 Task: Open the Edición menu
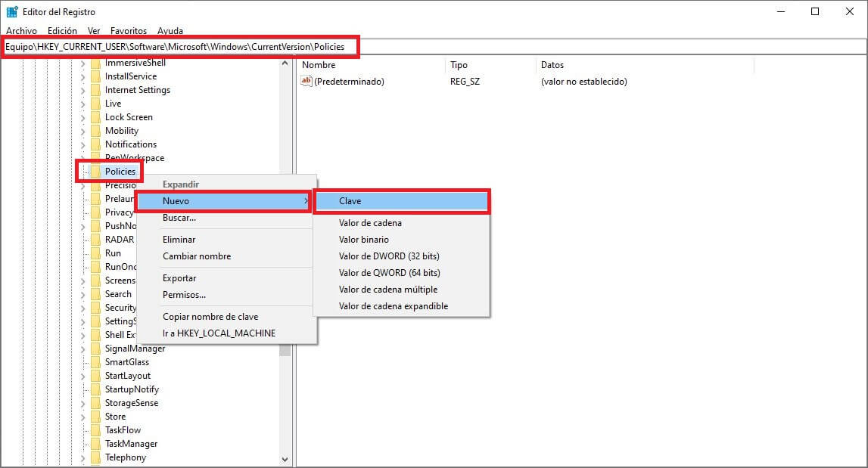tap(62, 31)
